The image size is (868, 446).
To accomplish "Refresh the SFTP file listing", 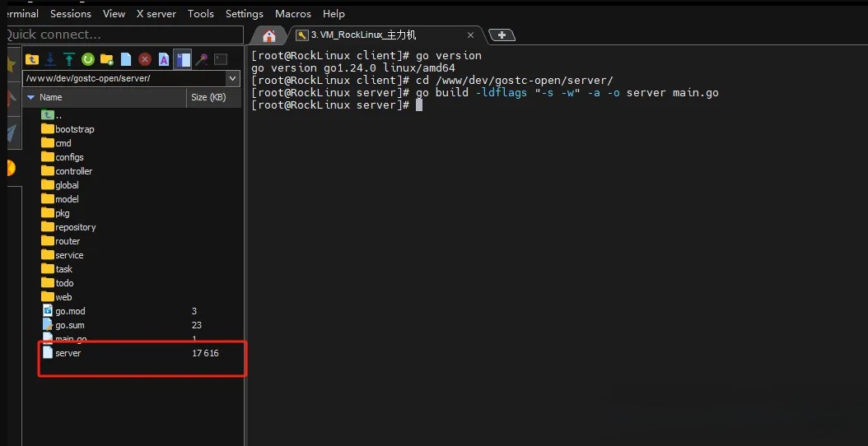I will pos(87,59).
